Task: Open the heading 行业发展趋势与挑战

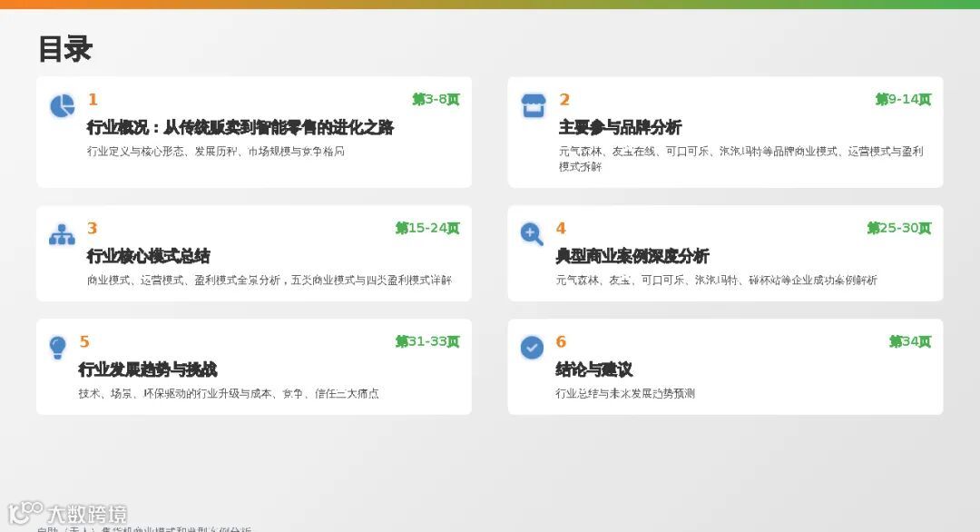Action: [148, 369]
